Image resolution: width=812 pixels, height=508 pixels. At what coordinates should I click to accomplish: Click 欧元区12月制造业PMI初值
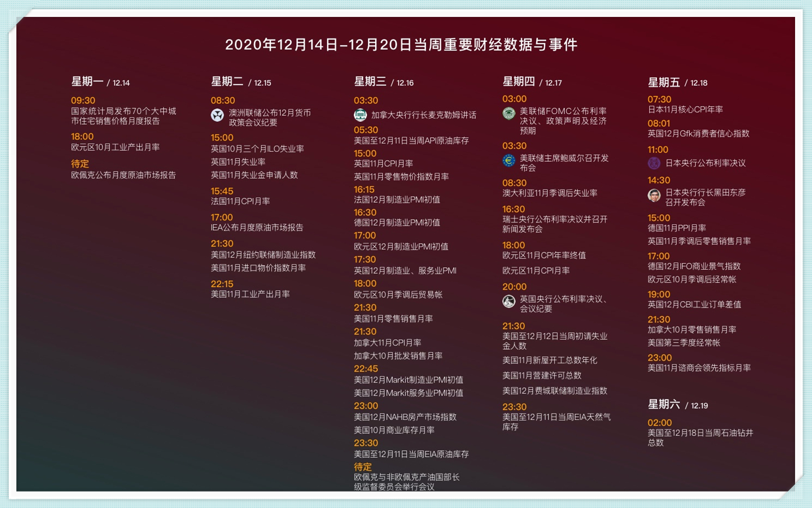click(401, 246)
